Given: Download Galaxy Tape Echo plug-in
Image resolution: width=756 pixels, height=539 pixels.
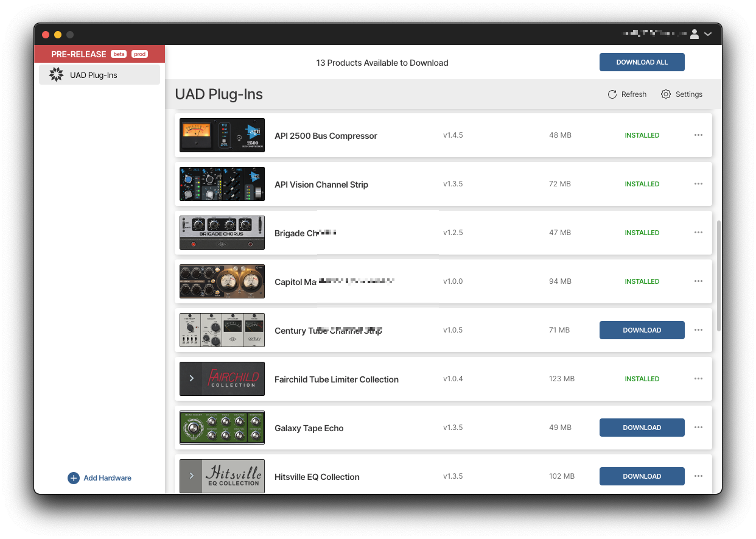Looking at the screenshot, I should 642,428.
